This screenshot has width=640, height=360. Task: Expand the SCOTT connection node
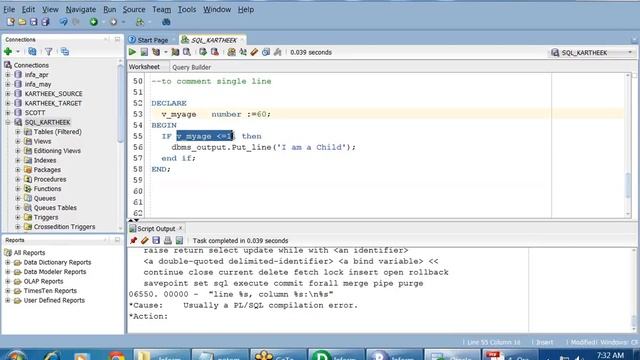(x=8, y=112)
